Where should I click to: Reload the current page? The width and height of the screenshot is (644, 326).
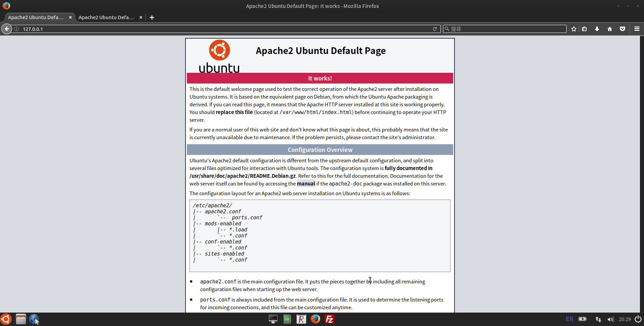coord(435,29)
